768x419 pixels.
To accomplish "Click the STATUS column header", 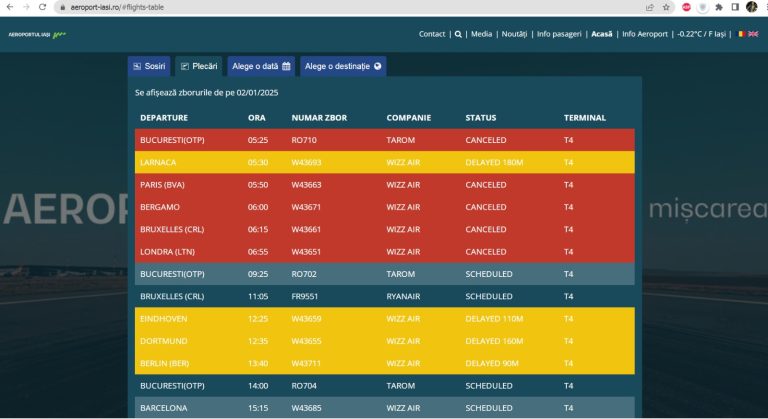I will [480, 118].
